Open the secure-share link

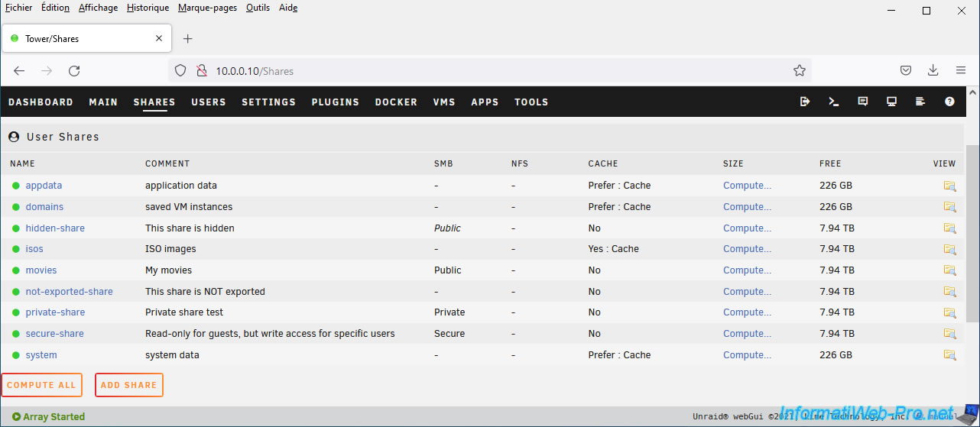point(54,334)
